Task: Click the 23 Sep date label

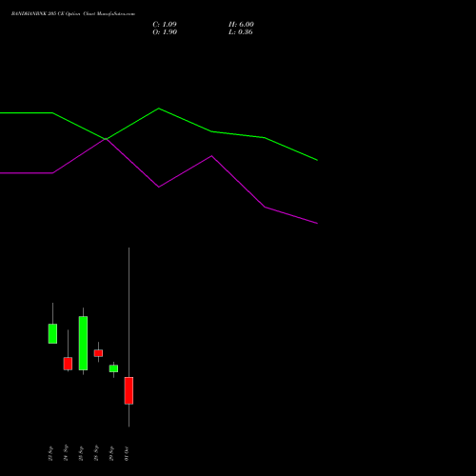Action: [x=50, y=453]
